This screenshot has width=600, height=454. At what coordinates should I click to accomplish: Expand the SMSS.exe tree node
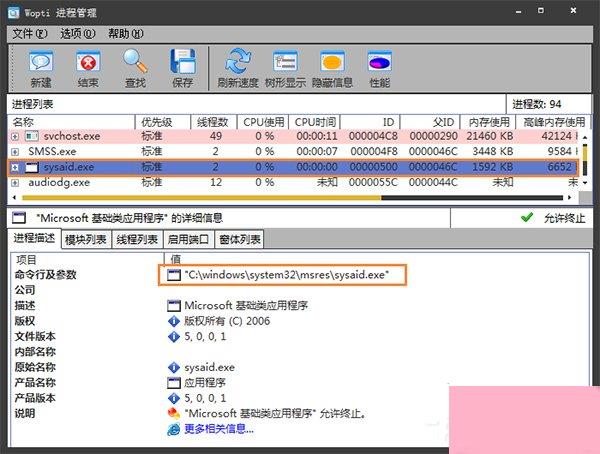[x=15, y=152]
